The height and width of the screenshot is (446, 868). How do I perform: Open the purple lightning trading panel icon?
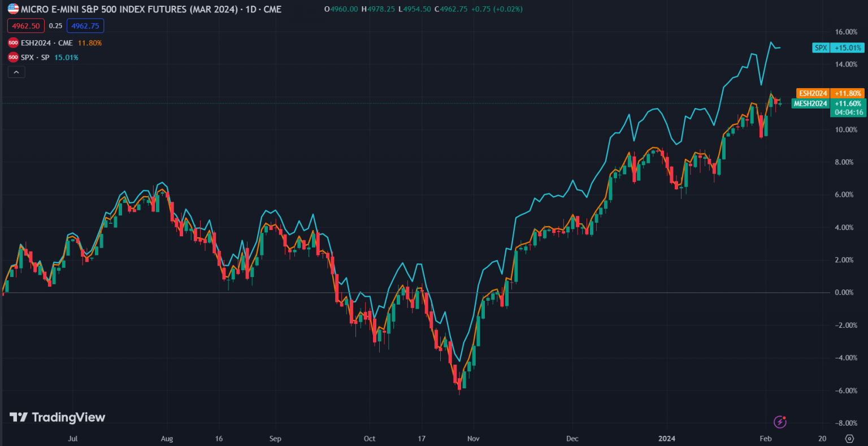780,421
